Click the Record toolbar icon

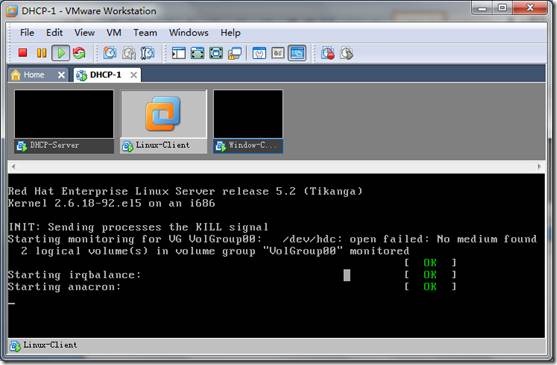click(328, 53)
